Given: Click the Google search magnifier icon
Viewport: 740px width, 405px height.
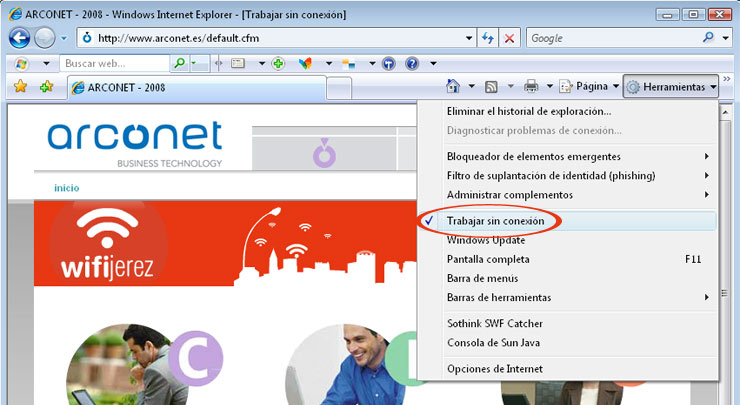Looking at the screenshot, I should tap(708, 38).
